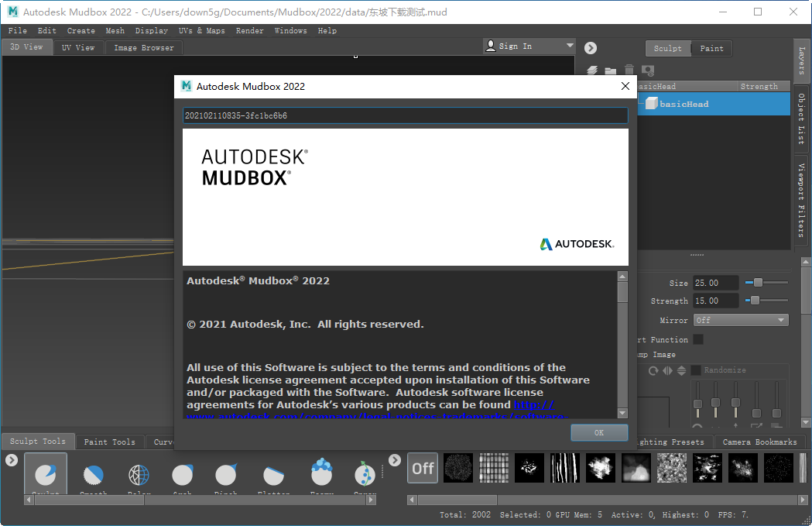Click the Sign In button
Screen dimensions: 812x526
coord(520,46)
